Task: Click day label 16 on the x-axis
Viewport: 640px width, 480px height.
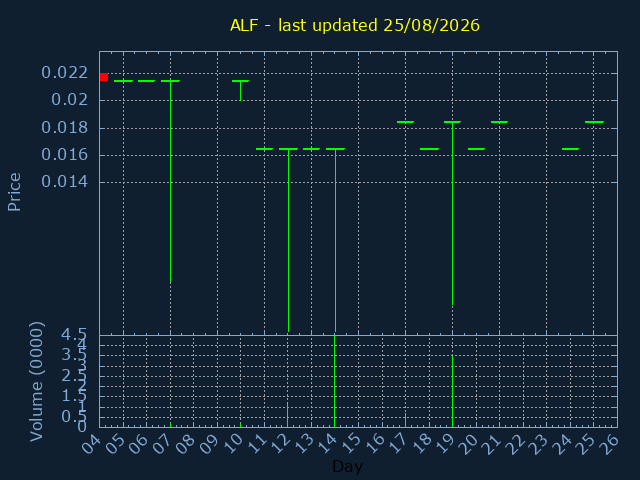Action: click(x=374, y=444)
